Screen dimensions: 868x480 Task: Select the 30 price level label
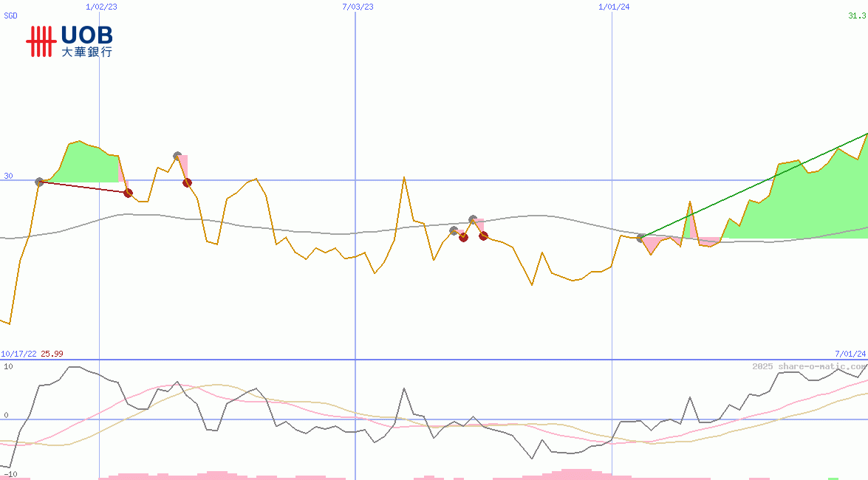[x=8, y=176]
